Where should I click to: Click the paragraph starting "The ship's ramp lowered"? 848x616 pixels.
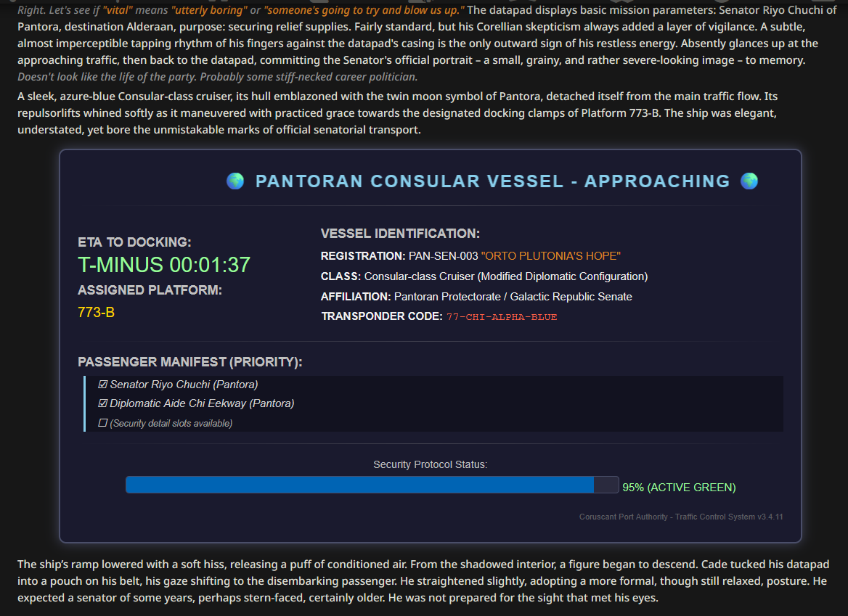pyautogui.click(x=423, y=581)
